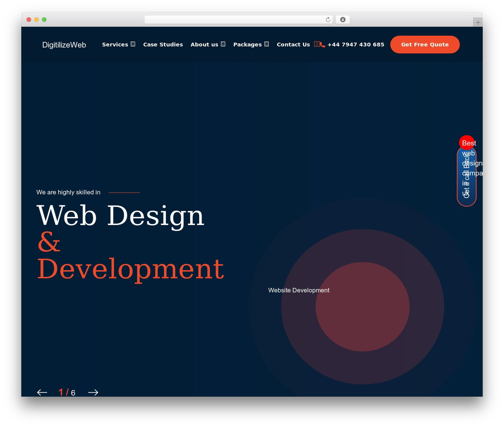Expand the Packages dropdown icon
The image size is (504, 427).
pyautogui.click(x=267, y=44)
